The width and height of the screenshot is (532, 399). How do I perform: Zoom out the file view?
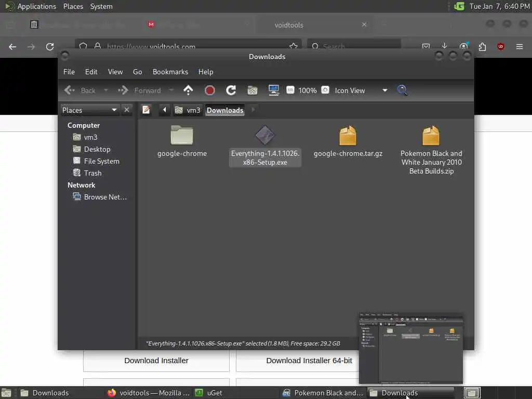click(290, 90)
